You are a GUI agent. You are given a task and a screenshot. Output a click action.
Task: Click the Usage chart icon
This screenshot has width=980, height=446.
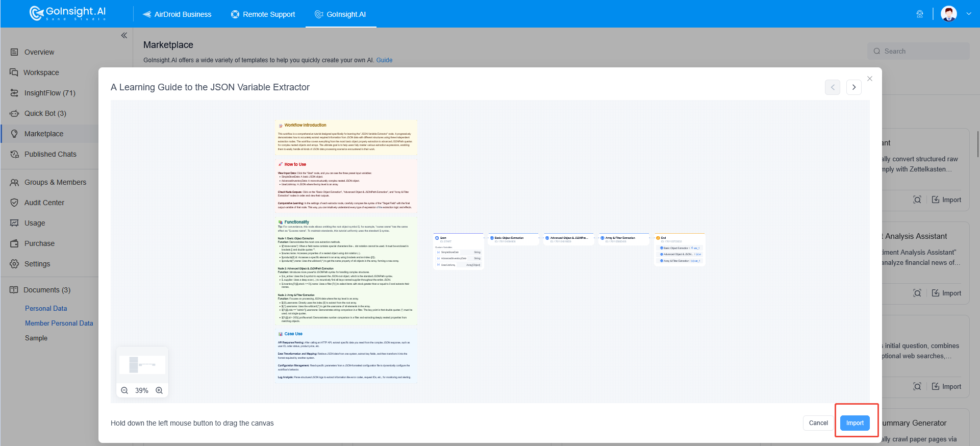pos(14,223)
